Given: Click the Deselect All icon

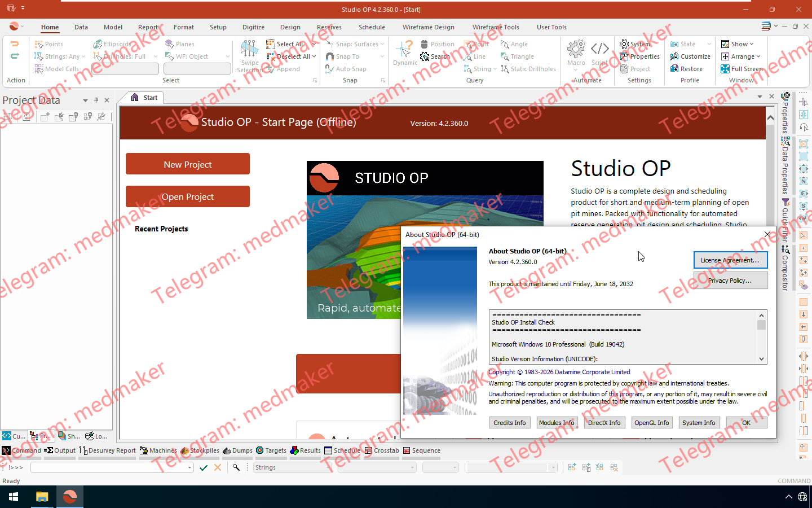Looking at the screenshot, I should [x=271, y=56].
